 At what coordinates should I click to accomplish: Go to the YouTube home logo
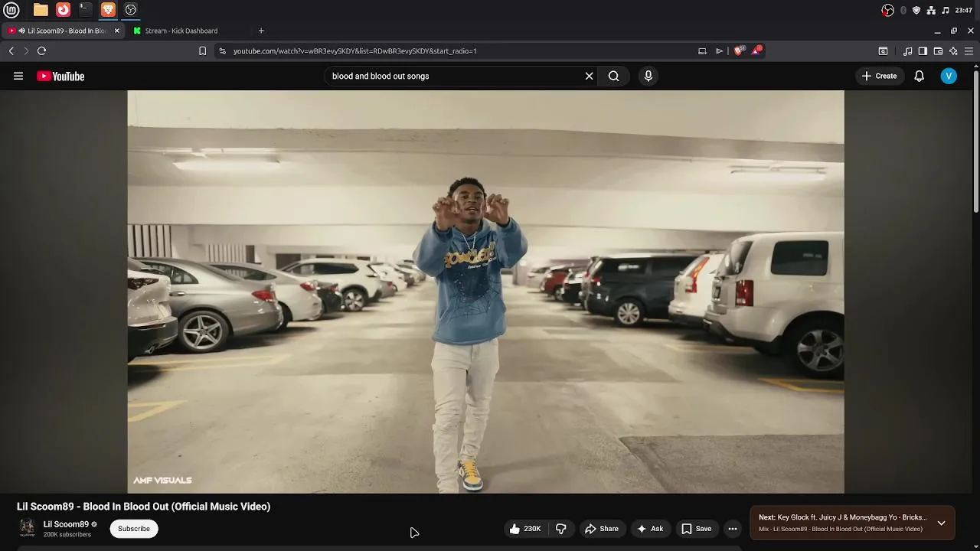[x=60, y=76]
